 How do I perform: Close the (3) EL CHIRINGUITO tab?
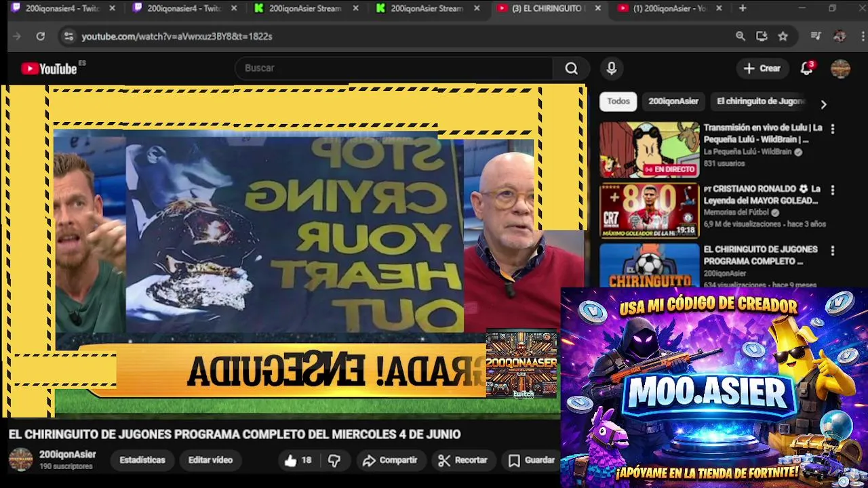[598, 8]
